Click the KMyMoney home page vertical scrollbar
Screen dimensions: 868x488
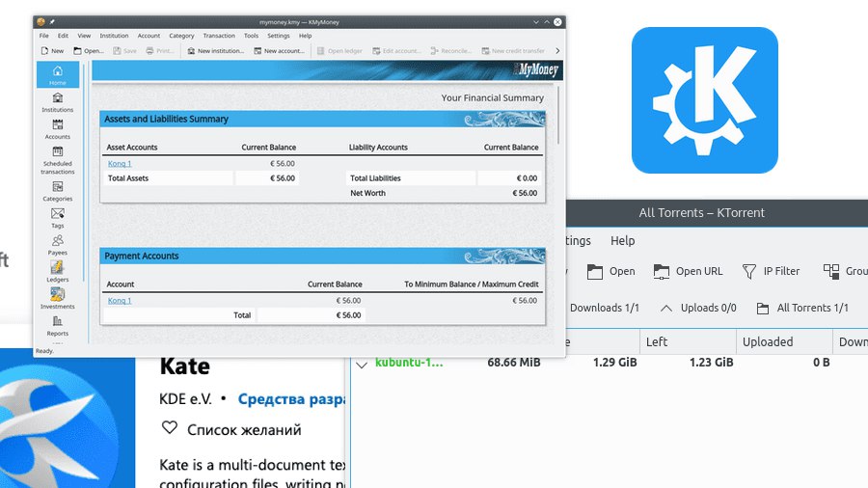(x=558, y=116)
